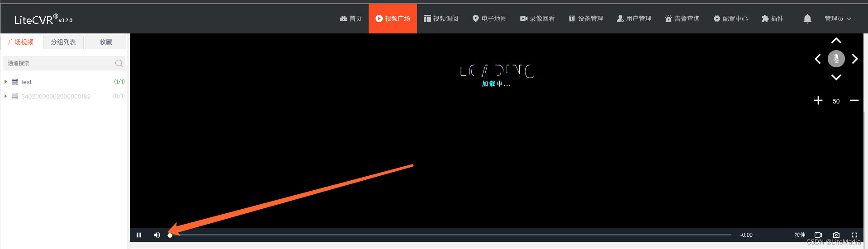This screenshot has width=868, height=249.
Task: Switch to the 收藏 tab
Action: (106, 42)
